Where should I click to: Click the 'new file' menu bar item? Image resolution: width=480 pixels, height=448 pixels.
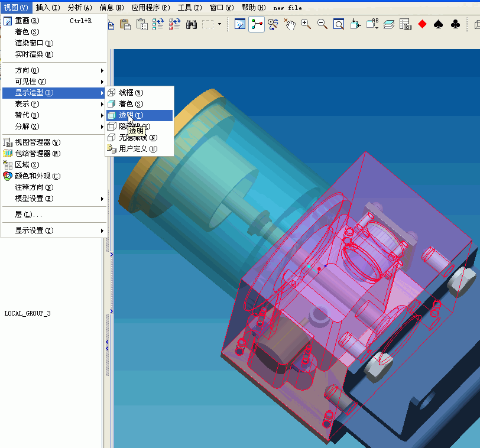pyautogui.click(x=287, y=8)
